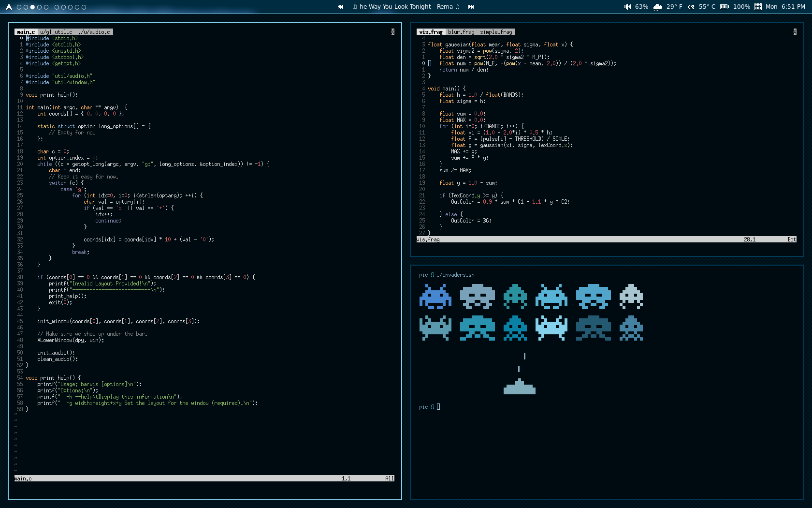812x508 pixels.
Task: Click the Arch Linux logo in the top bar
Action: (x=9, y=7)
